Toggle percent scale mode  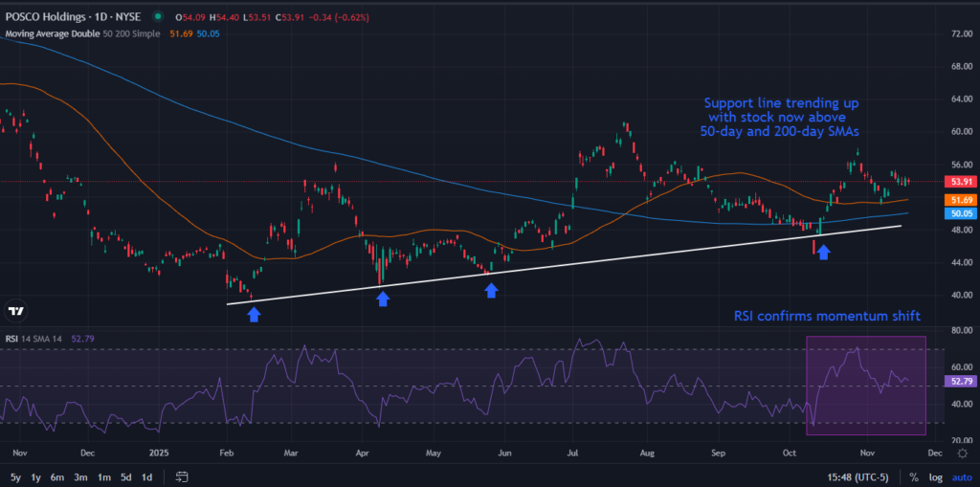point(914,476)
